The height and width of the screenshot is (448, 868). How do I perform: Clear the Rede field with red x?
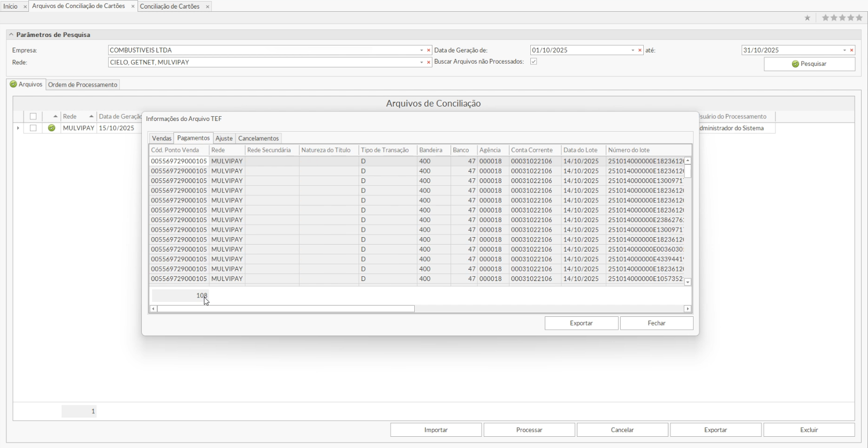429,63
